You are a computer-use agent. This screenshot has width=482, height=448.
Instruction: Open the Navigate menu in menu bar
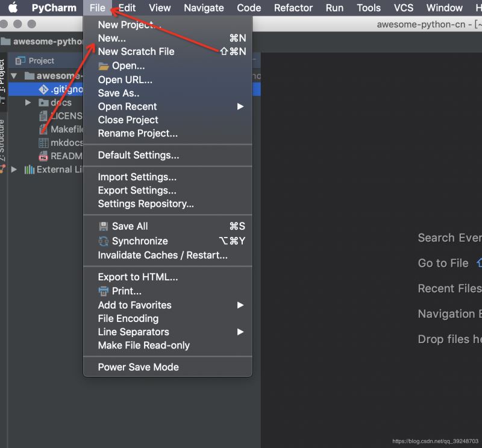point(204,8)
